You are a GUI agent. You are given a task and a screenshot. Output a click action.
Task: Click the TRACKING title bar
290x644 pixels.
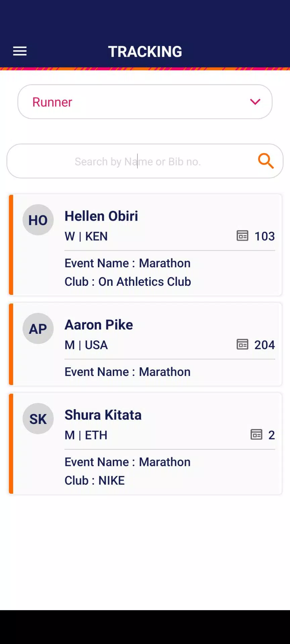point(145,51)
